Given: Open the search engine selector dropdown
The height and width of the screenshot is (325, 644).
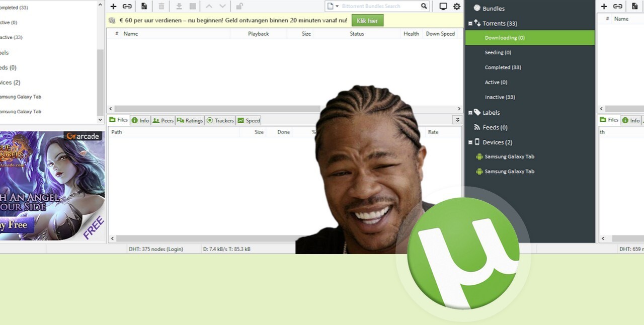Looking at the screenshot, I should [336, 6].
